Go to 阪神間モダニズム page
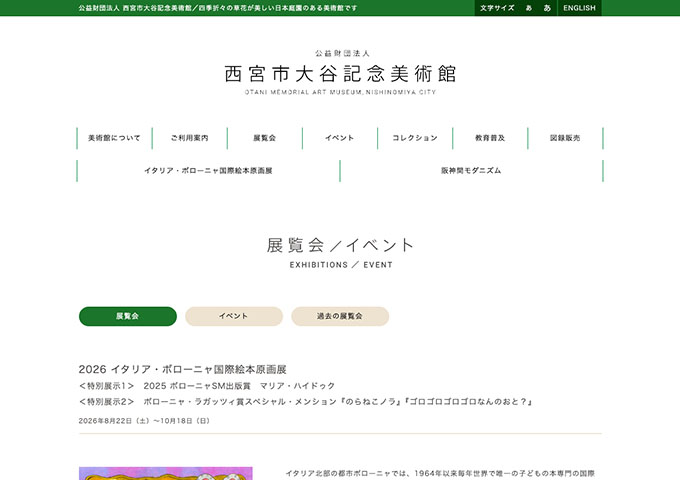Image resolution: width=680 pixels, height=480 pixels. click(471, 171)
